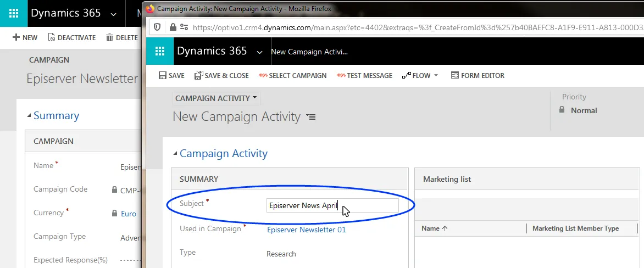Click the Deactivate command
644x268 pixels.
tap(72, 38)
